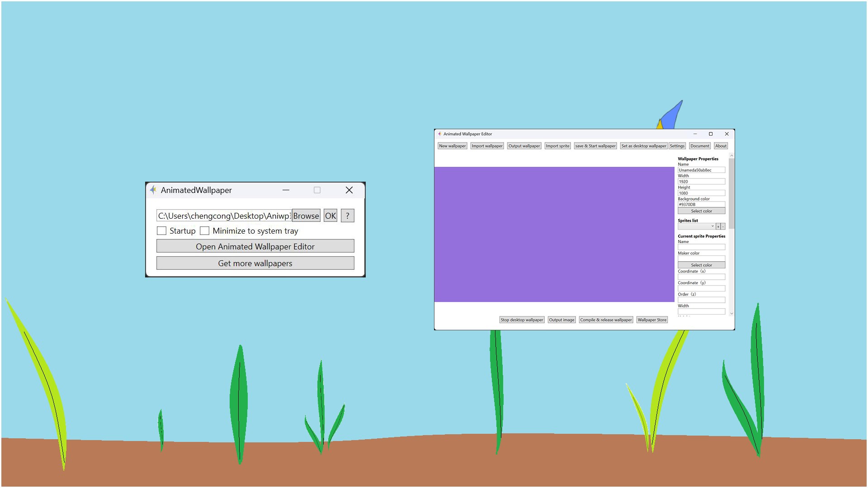Open the Settings menu button
The image size is (868, 488).
click(677, 146)
